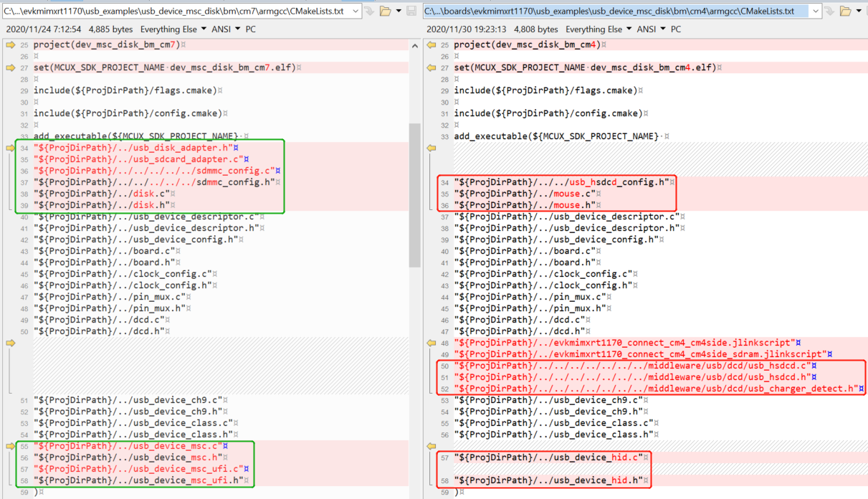Click the left pane scroll up arrow
Image resolution: width=868 pixels, height=499 pixels.
(x=414, y=46)
